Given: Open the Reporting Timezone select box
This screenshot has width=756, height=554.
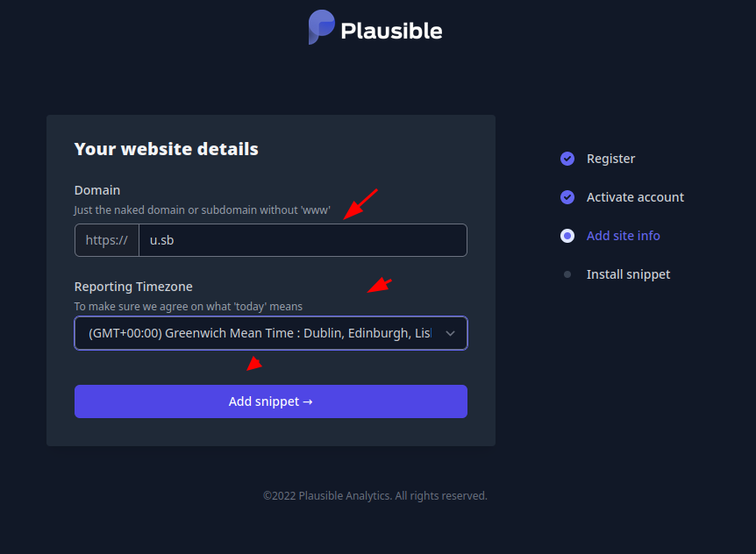Looking at the screenshot, I should point(271,333).
